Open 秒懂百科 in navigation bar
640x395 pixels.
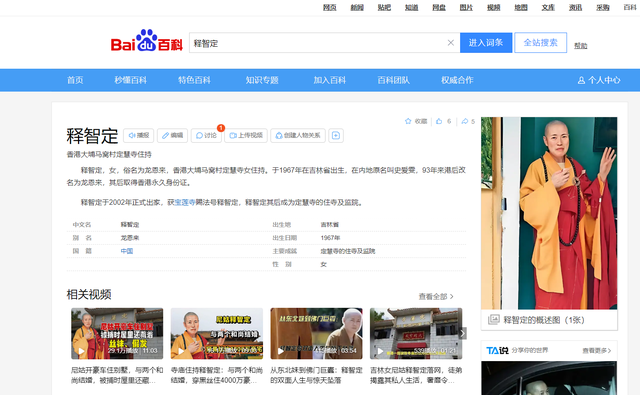pyautogui.click(x=131, y=80)
